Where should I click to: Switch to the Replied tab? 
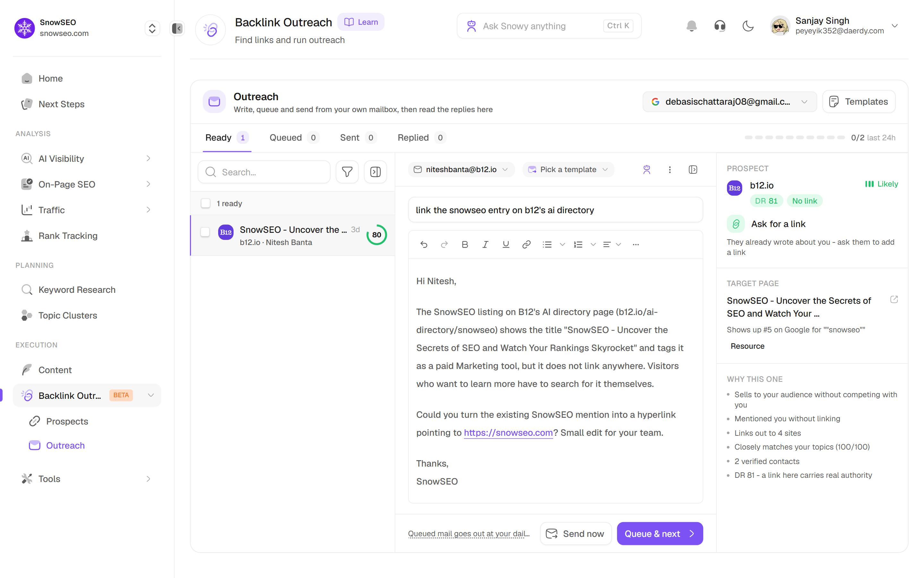pos(422,138)
